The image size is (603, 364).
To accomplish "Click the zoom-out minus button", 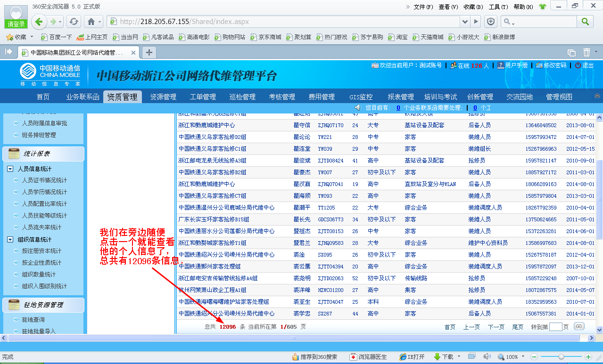I will (534, 357).
